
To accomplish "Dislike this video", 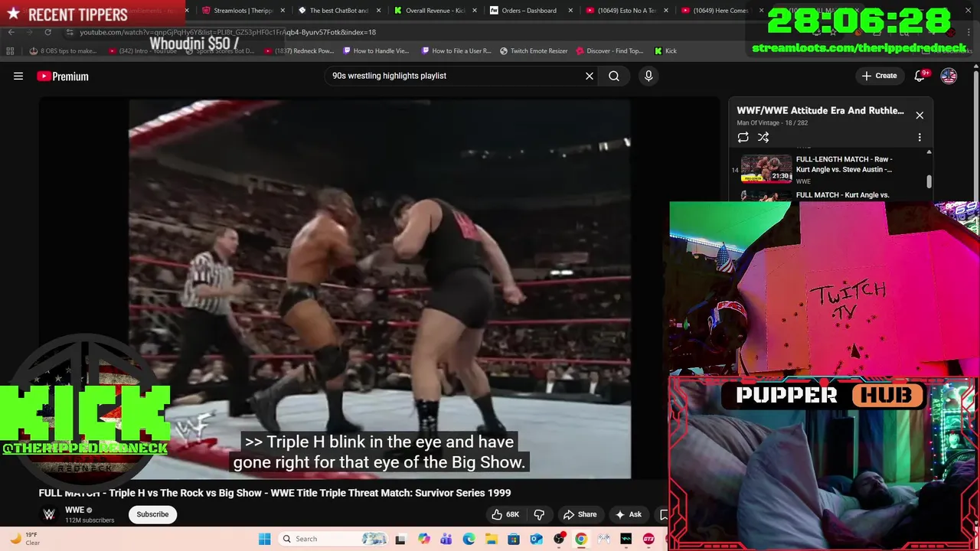I will [539, 514].
